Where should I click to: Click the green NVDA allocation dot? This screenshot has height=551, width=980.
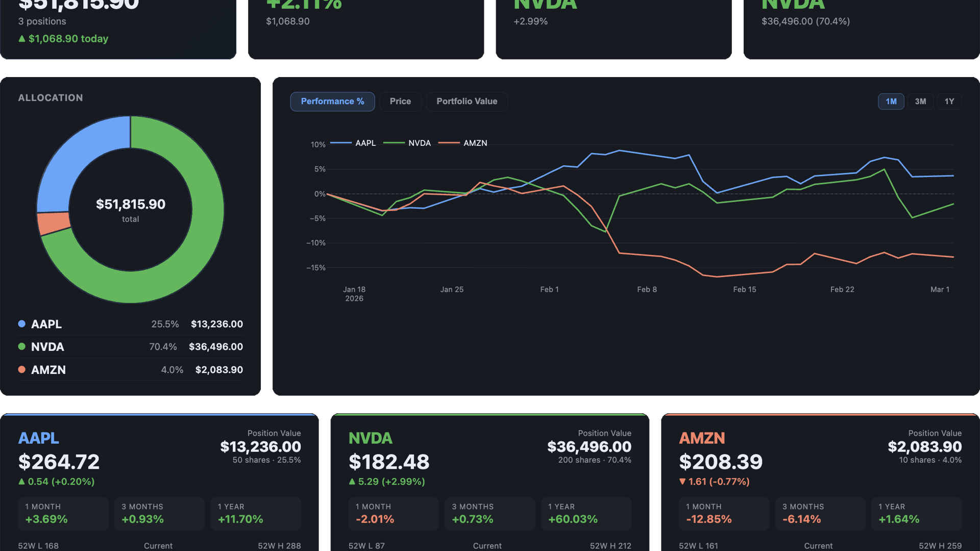tap(22, 346)
